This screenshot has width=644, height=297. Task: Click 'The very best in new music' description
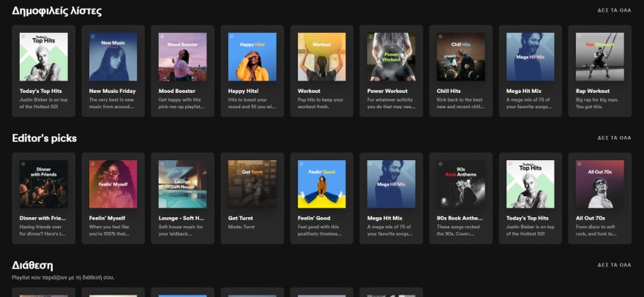(111, 103)
